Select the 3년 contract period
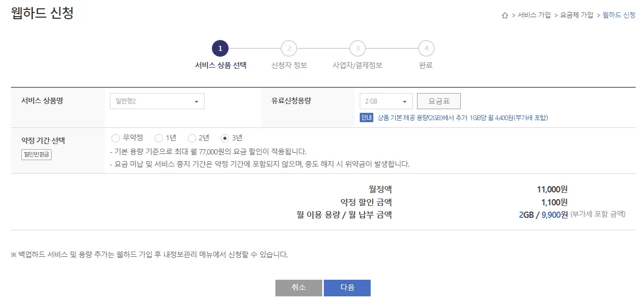Viewport: 644px width, 300px height. [226, 138]
